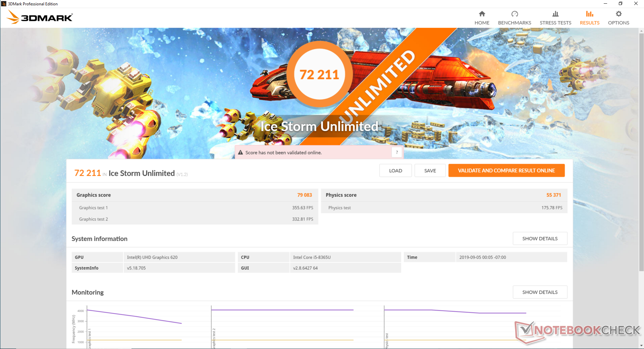Click the Ice Storm Unlimited result heading

click(x=141, y=173)
